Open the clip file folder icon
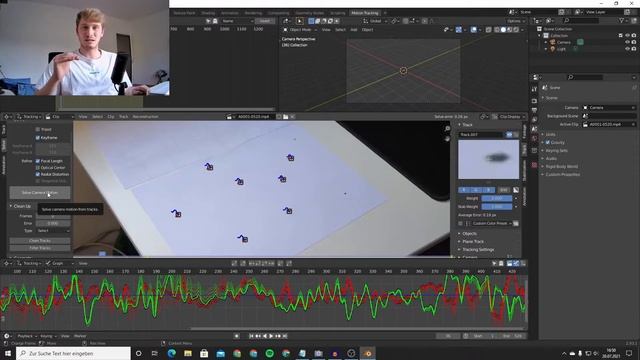This screenshot has width=640, height=360. pos(286,117)
